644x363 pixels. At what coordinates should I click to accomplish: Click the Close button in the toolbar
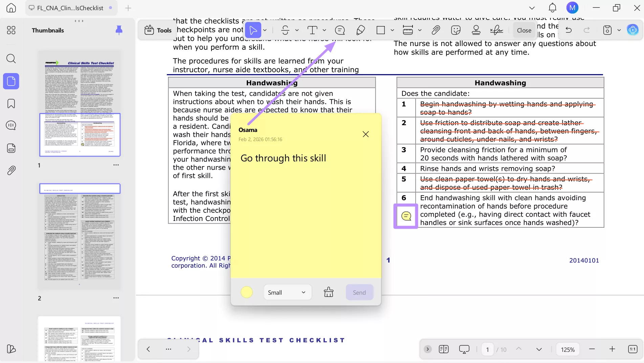tap(524, 30)
